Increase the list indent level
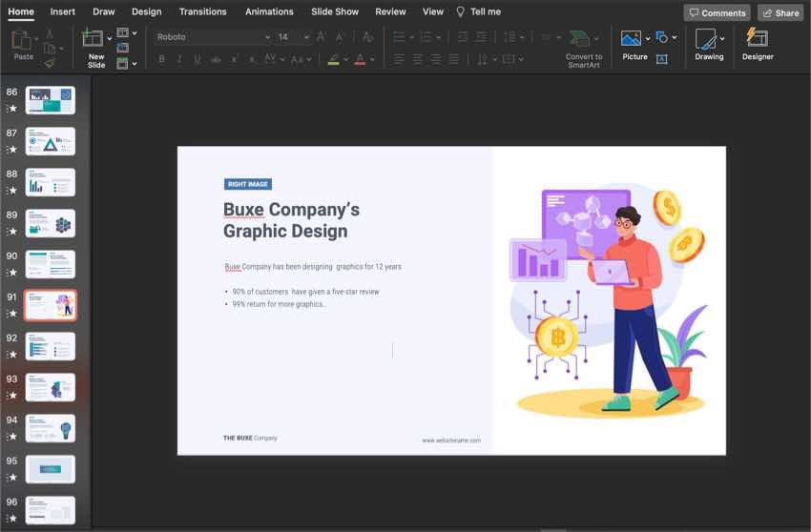 click(x=482, y=37)
